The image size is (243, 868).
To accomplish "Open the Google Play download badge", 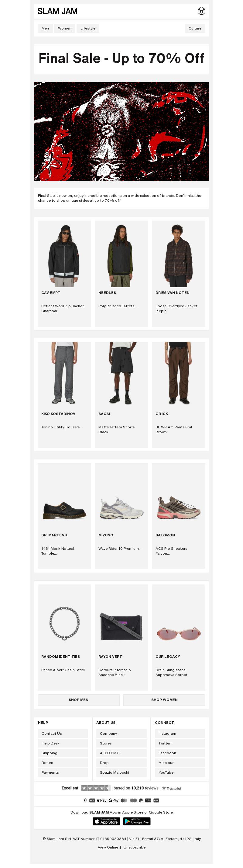I will [137, 821].
